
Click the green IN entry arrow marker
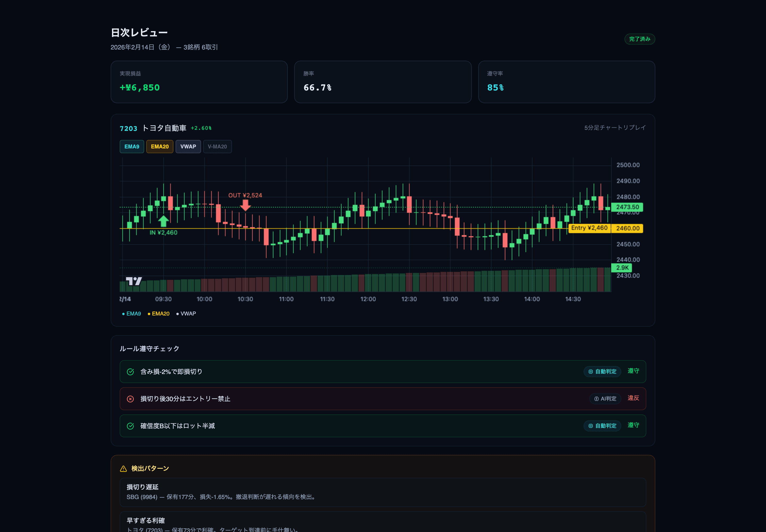(163, 221)
